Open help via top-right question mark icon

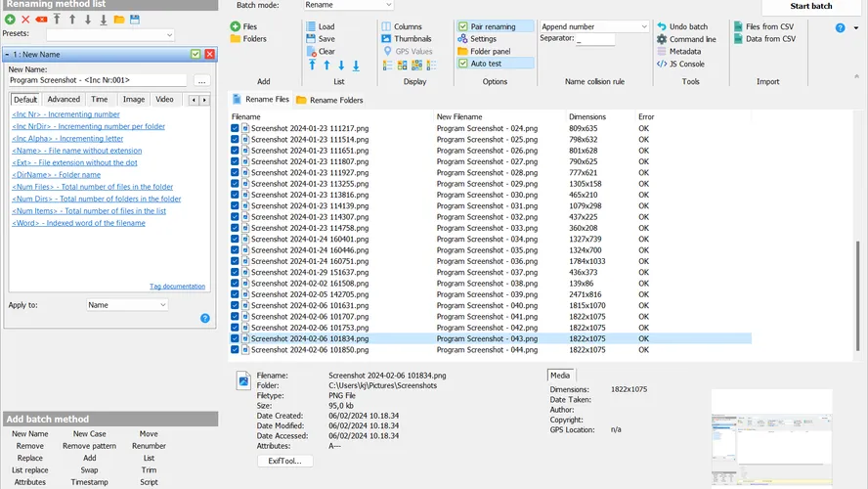(x=841, y=27)
